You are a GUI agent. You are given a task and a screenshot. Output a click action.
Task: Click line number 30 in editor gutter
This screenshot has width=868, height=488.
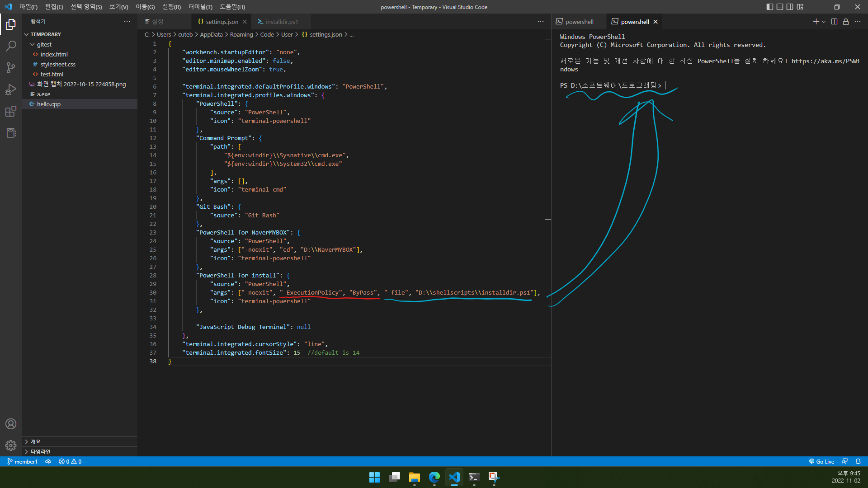(153, 292)
